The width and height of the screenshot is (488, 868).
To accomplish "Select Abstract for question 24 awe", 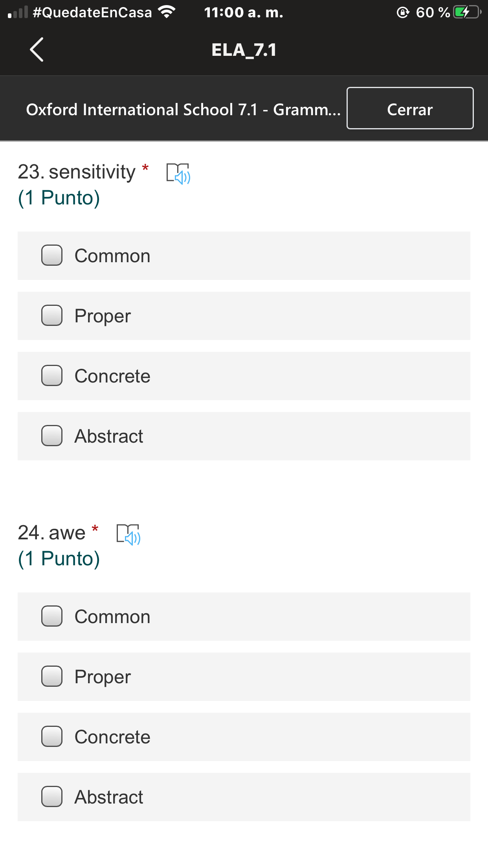I will coord(52,797).
